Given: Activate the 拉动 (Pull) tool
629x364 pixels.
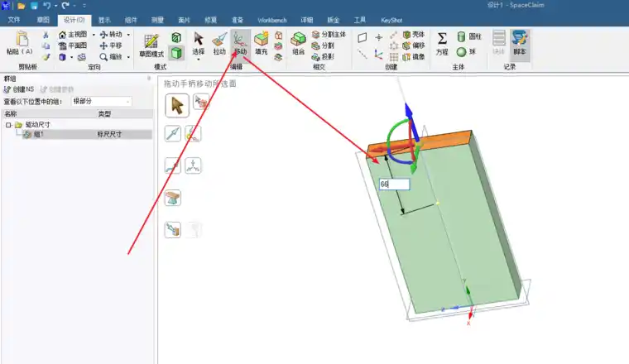Looking at the screenshot, I should pyautogui.click(x=219, y=42).
